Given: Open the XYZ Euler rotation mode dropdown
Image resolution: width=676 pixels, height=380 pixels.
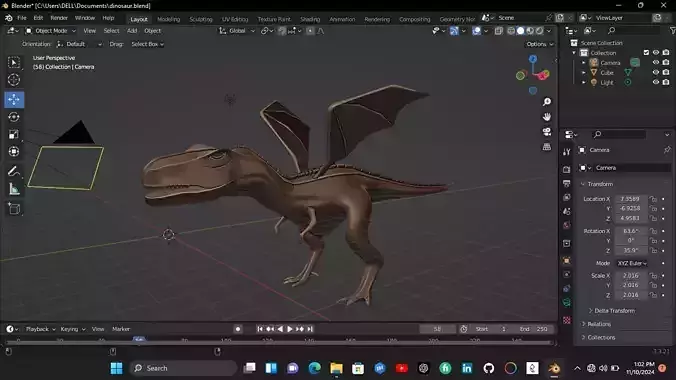Looking at the screenshot, I should click(x=632, y=263).
